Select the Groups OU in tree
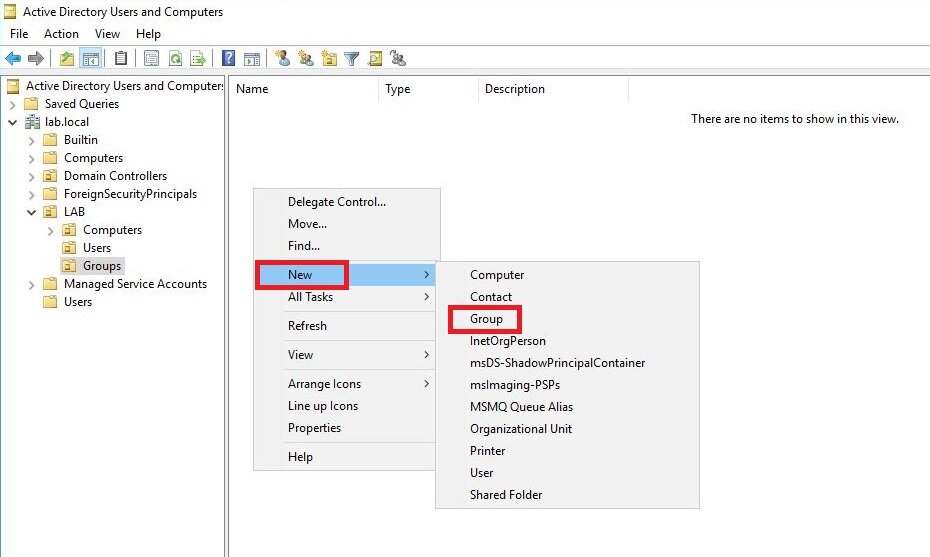This screenshot has height=557, width=930. tap(102, 266)
